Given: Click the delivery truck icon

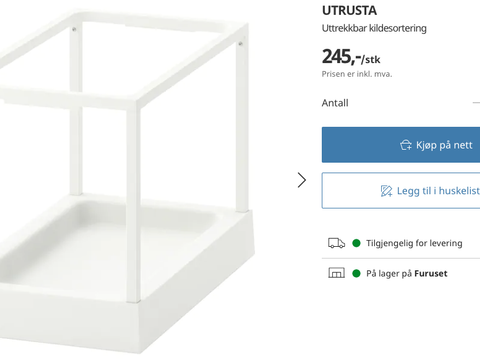Looking at the screenshot, I should pos(336,243).
